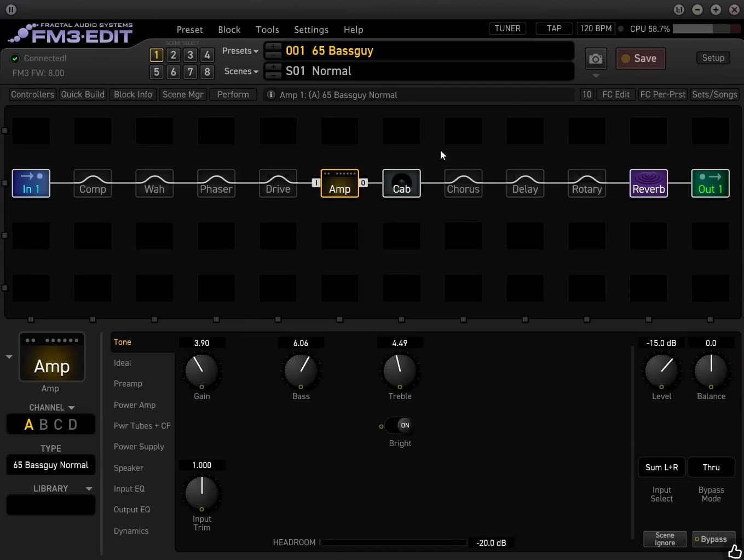Click the Gain knob

point(201,371)
